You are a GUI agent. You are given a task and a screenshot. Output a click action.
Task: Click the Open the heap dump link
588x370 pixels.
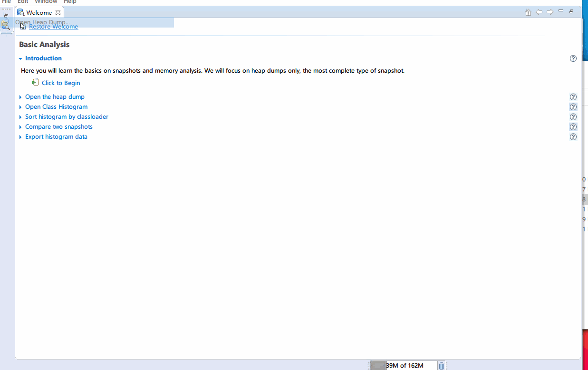[x=55, y=97]
